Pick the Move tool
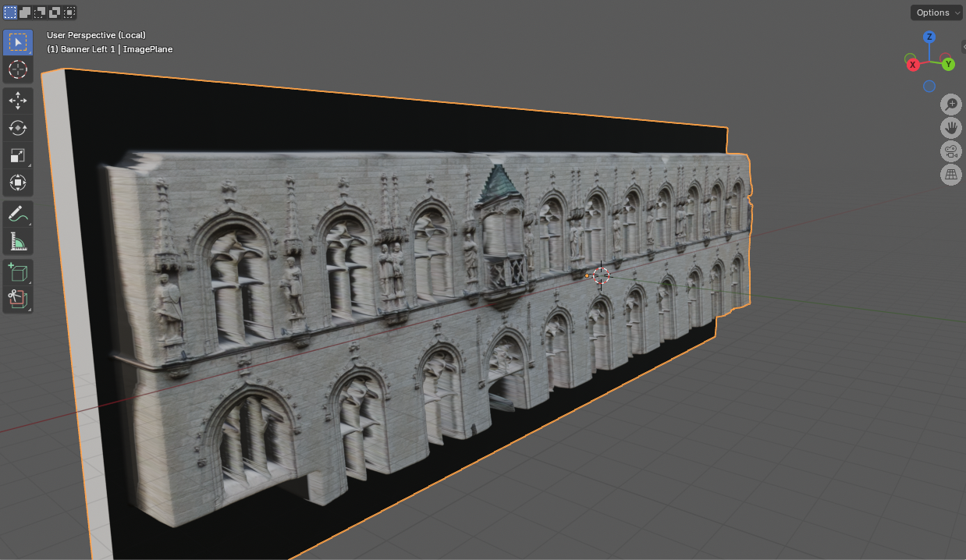Image resolution: width=966 pixels, height=560 pixels. (18, 101)
